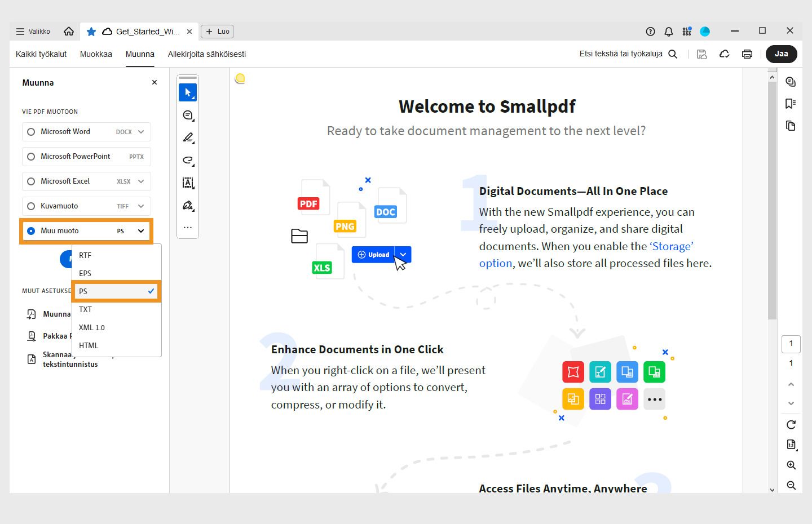Click the Pakkaa PDF compress icon
This screenshot has height=524, width=812.
(32, 336)
